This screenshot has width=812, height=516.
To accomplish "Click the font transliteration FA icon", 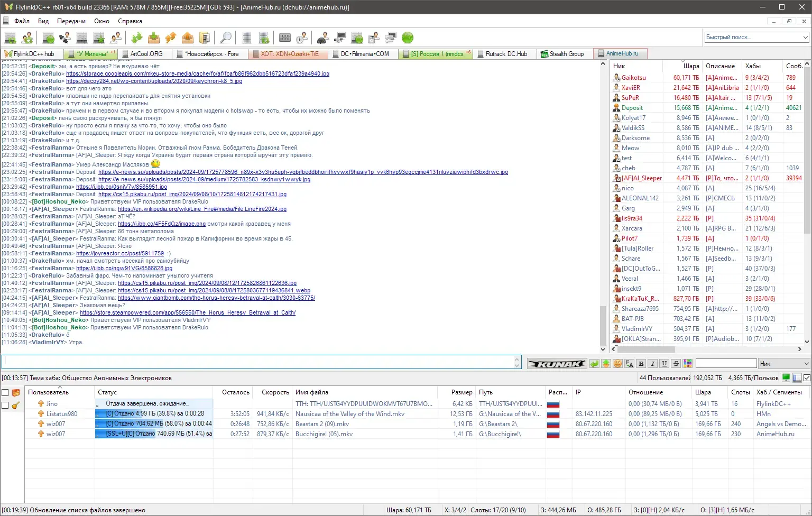I will tap(629, 363).
